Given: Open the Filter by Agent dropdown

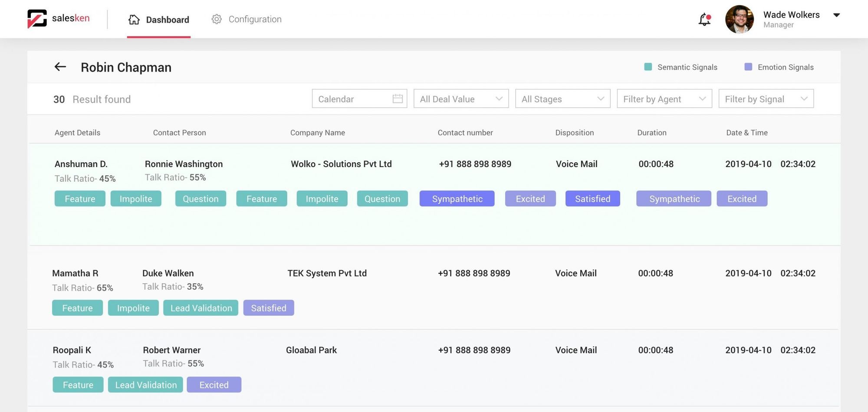Looking at the screenshot, I should (664, 99).
